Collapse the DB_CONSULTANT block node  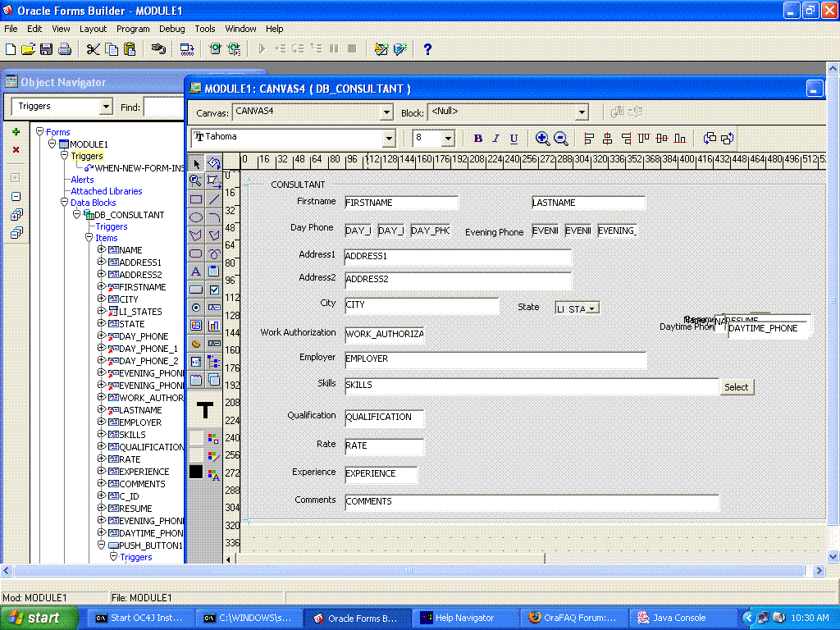pyautogui.click(x=76, y=214)
